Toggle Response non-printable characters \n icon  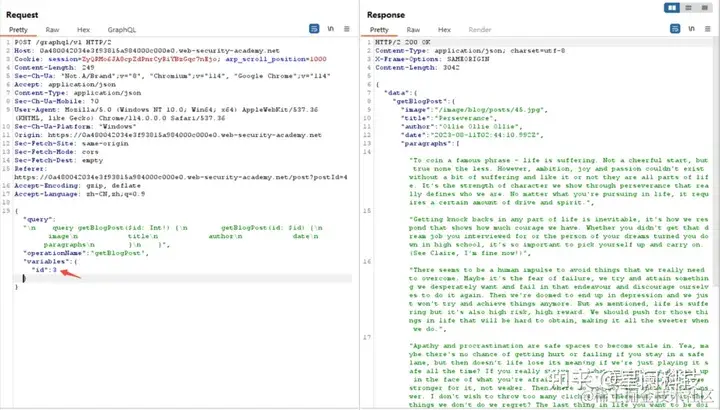(692, 29)
